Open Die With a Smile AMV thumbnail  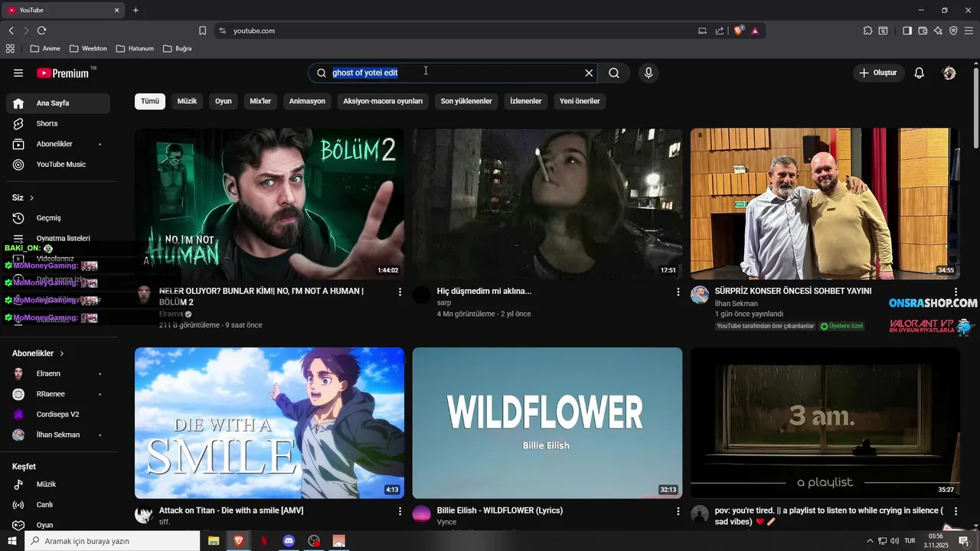coord(269,423)
